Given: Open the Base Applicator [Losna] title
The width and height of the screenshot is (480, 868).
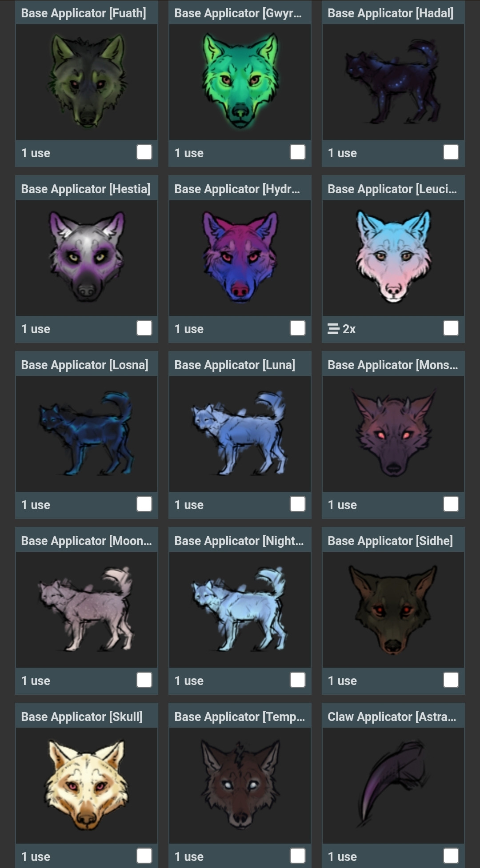Looking at the screenshot, I should (84, 365).
